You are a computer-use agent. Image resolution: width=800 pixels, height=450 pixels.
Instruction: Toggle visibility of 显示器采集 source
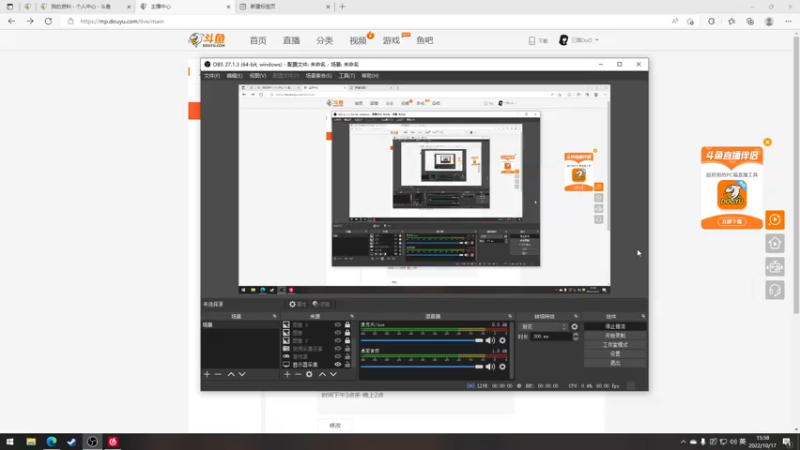click(338, 365)
